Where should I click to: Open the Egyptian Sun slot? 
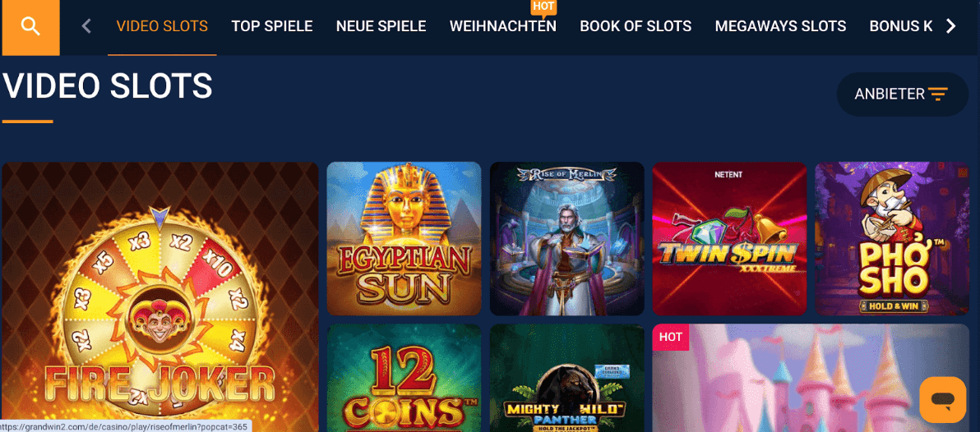coord(404,239)
